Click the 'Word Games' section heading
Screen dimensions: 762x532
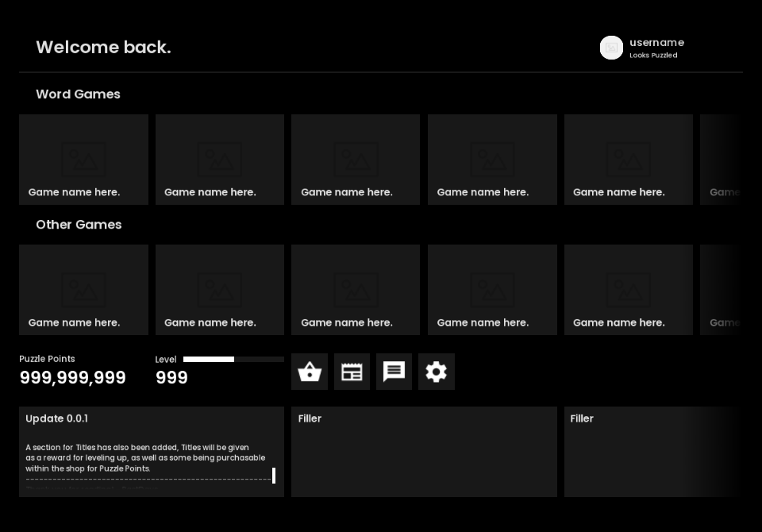point(79,94)
